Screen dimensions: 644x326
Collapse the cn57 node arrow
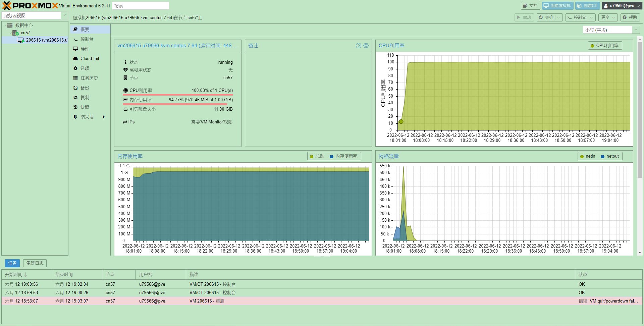10,33
